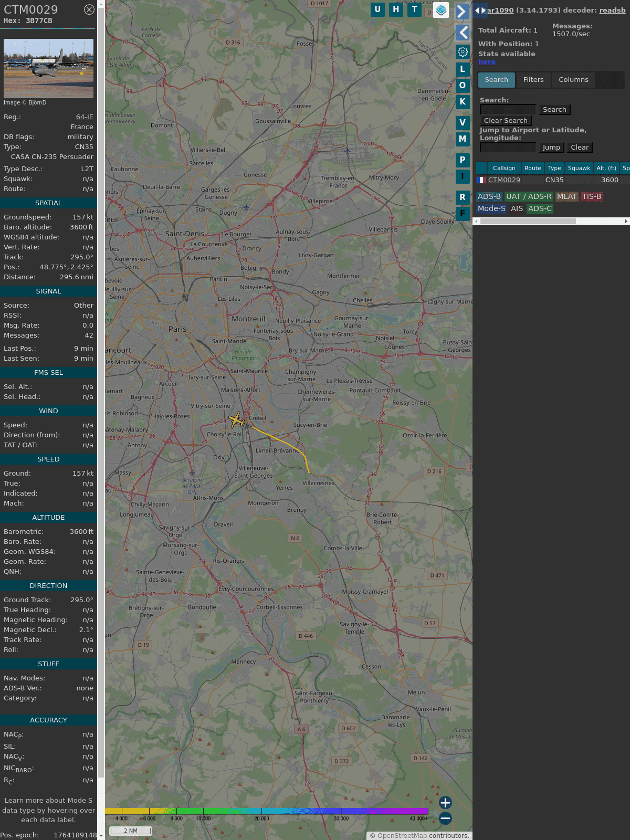This screenshot has height=840, width=630.
Task: Toggle the ADS-B source filter
Action: click(x=489, y=196)
